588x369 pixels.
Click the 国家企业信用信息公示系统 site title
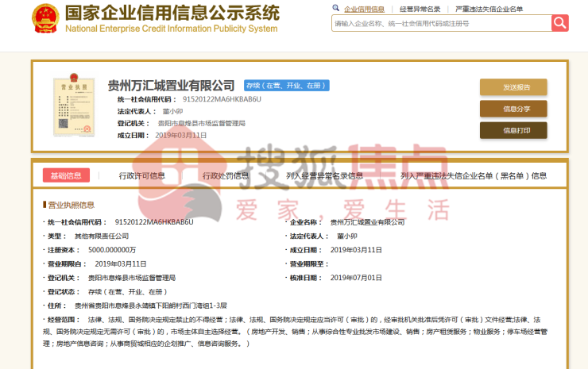point(172,13)
